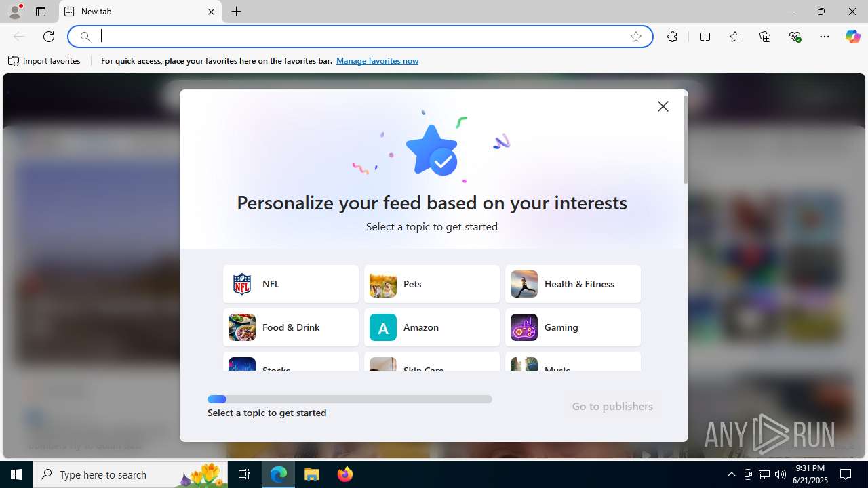Image resolution: width=868 pixels, height=488 pixels.
Task: Open the Favorites list icon
Action: coord(735,37)
